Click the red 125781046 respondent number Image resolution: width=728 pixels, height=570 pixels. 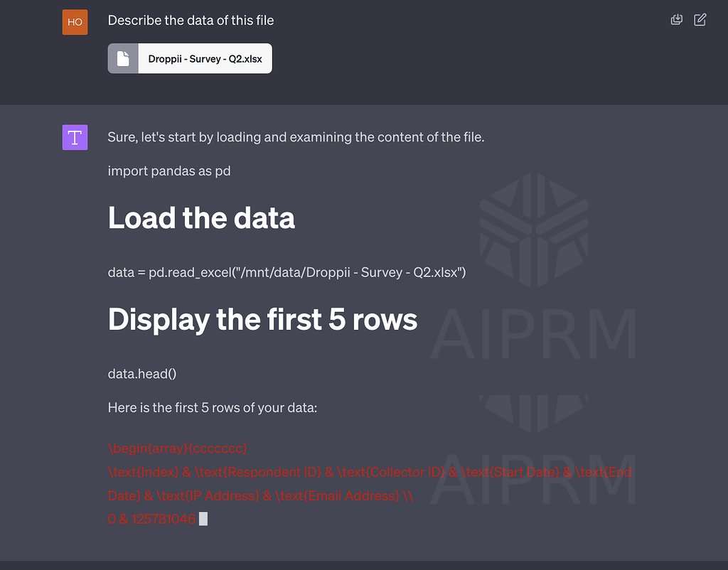[162, 519]
